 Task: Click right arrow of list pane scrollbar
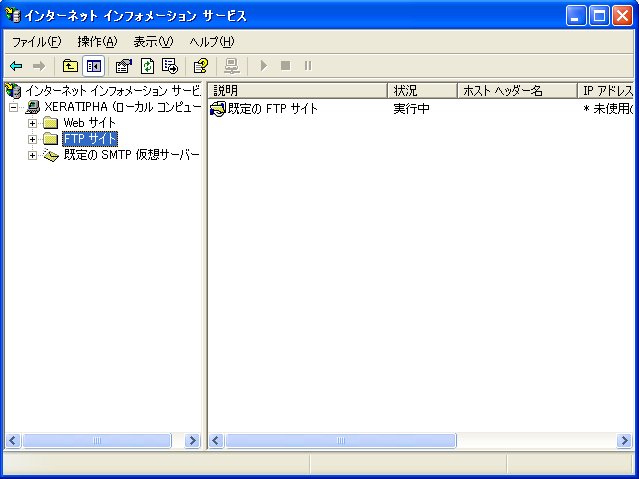pos(625,441)
